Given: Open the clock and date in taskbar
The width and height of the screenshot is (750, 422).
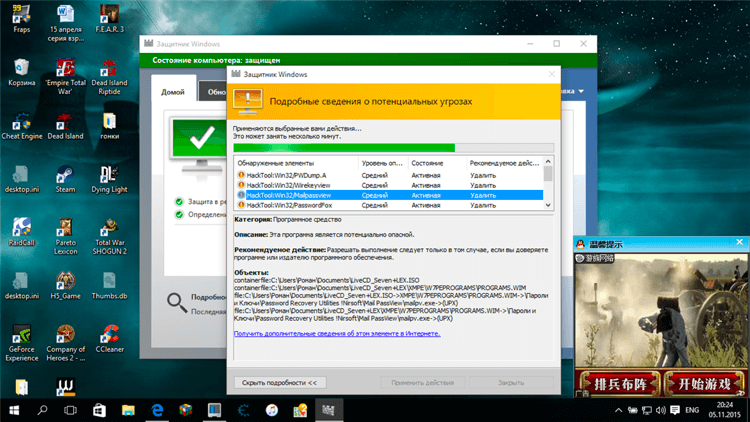Looking at the screenshot, I should [725, 410].
